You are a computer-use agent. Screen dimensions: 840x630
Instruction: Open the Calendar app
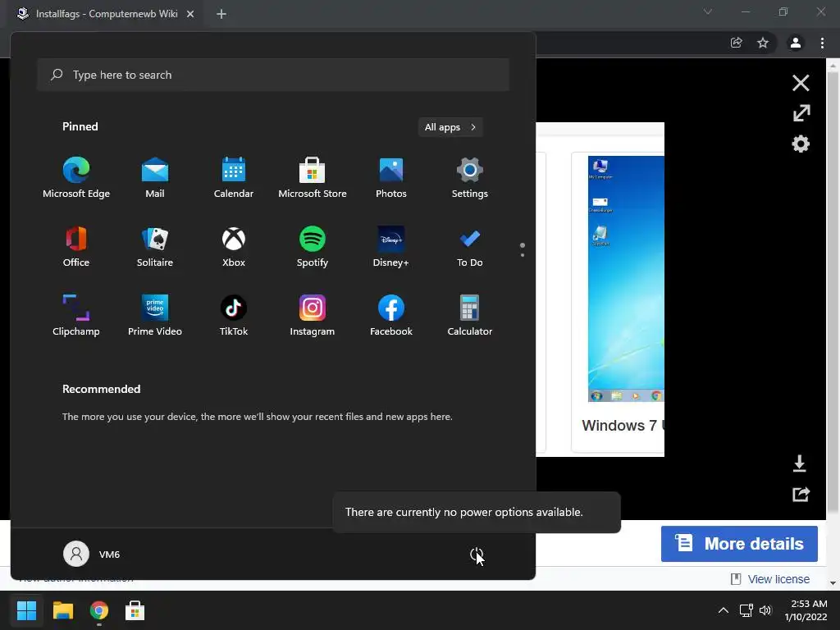pos(234,178)
